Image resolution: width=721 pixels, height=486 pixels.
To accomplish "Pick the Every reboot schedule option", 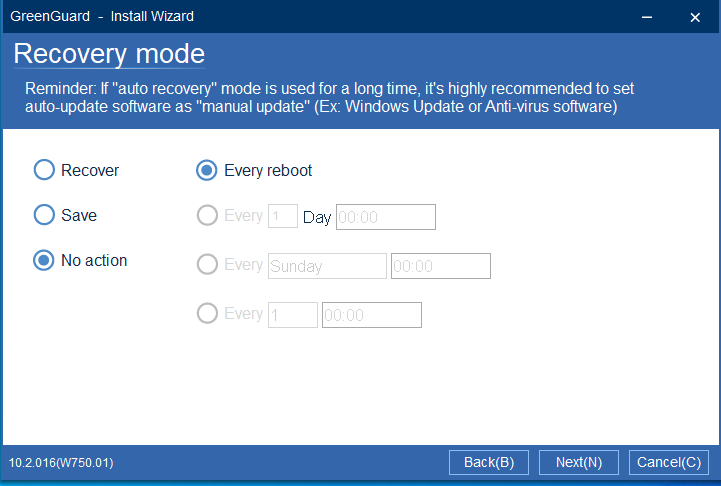I will click(207, 171).
